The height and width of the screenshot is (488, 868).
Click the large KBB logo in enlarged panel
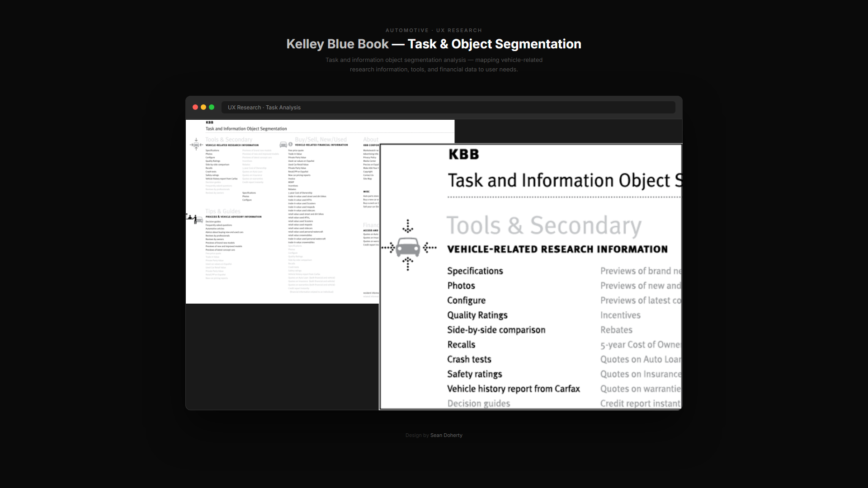(463, 155)
